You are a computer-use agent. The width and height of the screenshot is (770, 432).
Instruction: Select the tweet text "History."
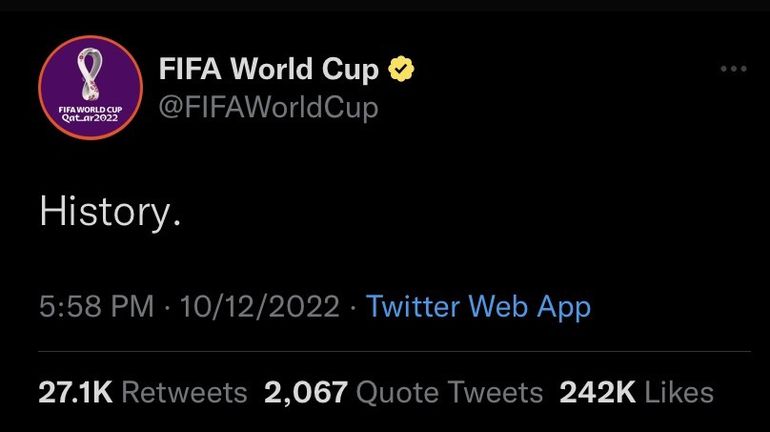pyautogui.click(x=110, y=213)
